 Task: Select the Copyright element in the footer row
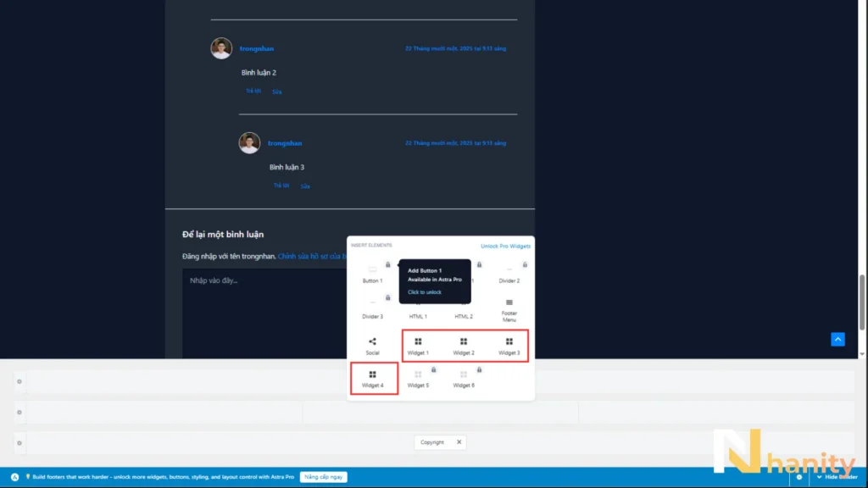click(431, 442)
